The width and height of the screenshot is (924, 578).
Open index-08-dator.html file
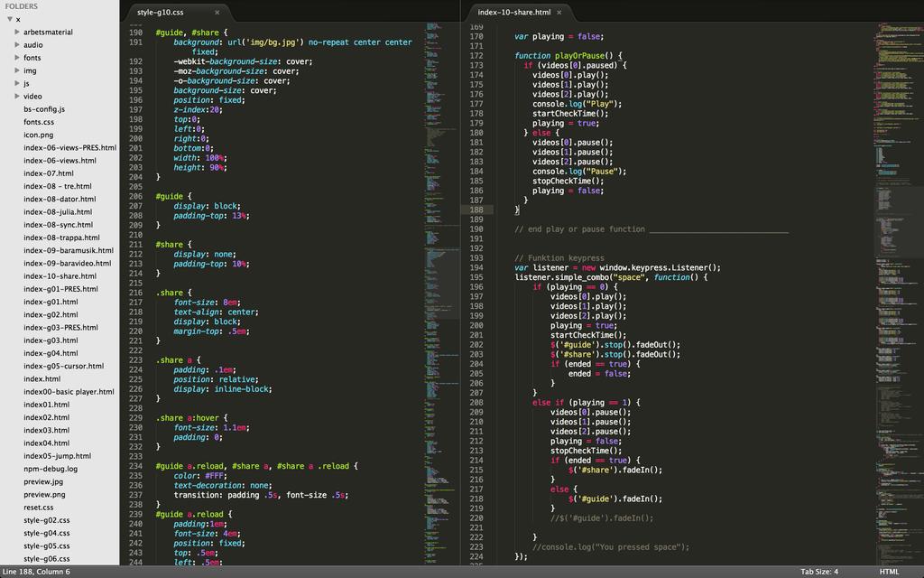[60, 200]
